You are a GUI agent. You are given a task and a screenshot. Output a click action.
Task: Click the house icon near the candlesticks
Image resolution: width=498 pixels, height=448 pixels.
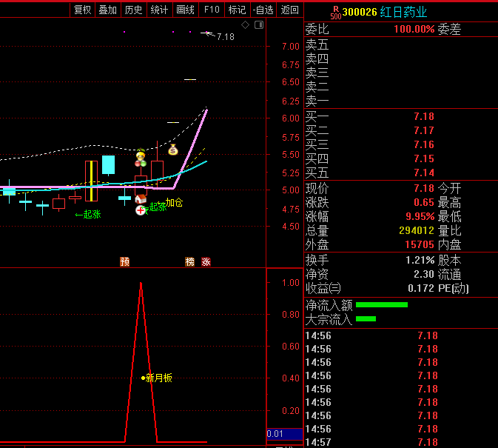[x=140, y=199]
